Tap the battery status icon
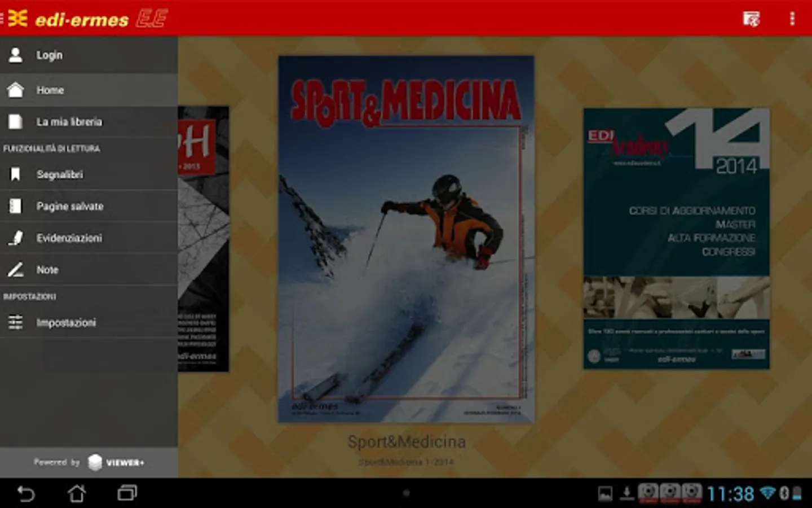The height and width of the screenshot is (508, 812). 797,493
